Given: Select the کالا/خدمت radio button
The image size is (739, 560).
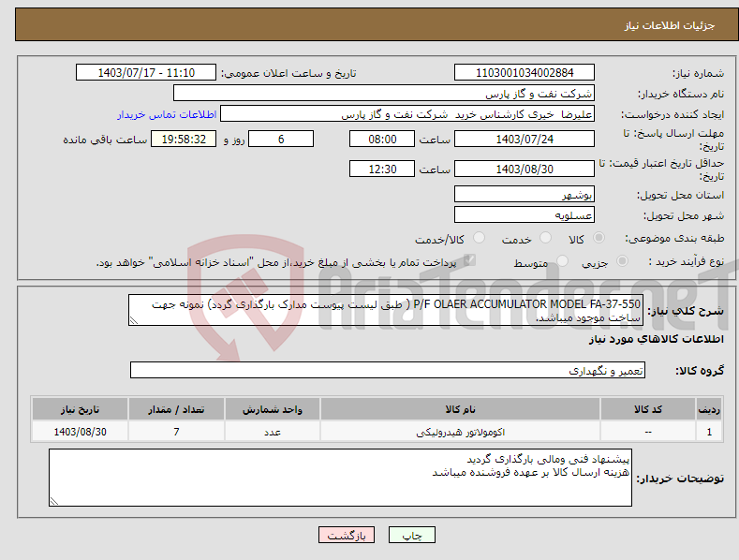Looking at the screenshot, I should (479, 238).
